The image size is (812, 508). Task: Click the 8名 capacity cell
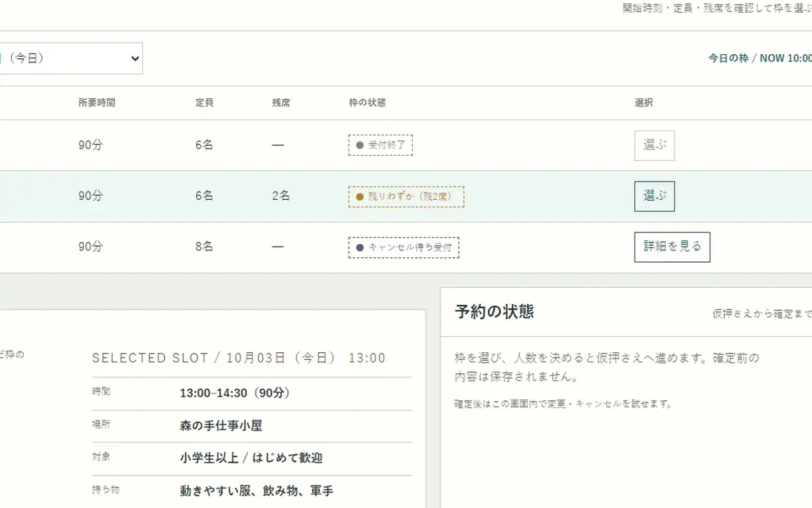pyautogui.click(x=204, y=247)
